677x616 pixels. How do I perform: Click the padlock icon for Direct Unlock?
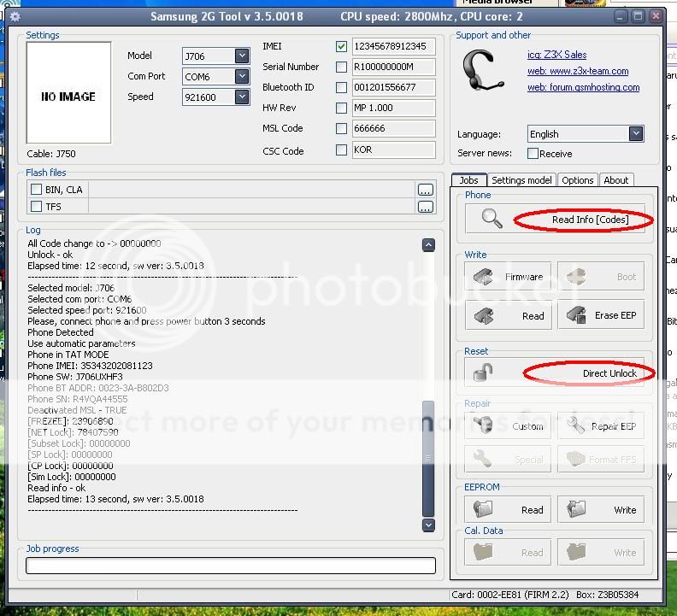[x=483, y=373]
